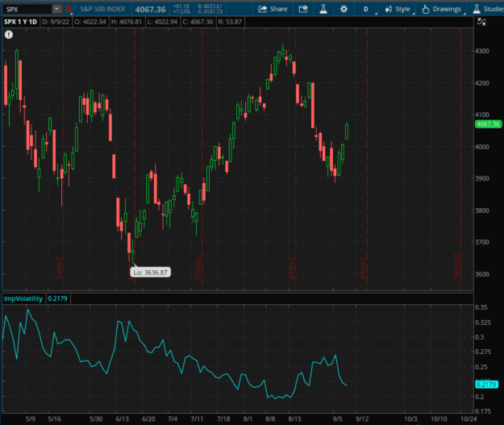Click the 4200 price axis label
Viewport: 504px width, 425px height.
[482, 83]
